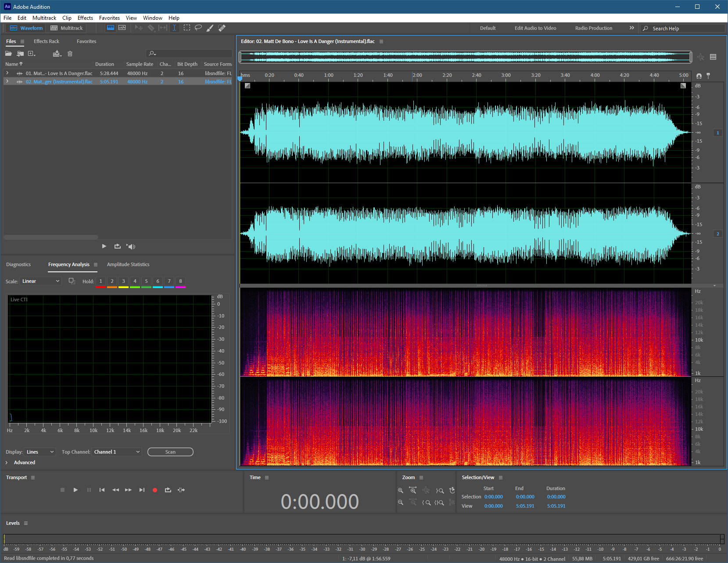Click the Selection Start time value
The image size is (728, 563).
[494, 497]
